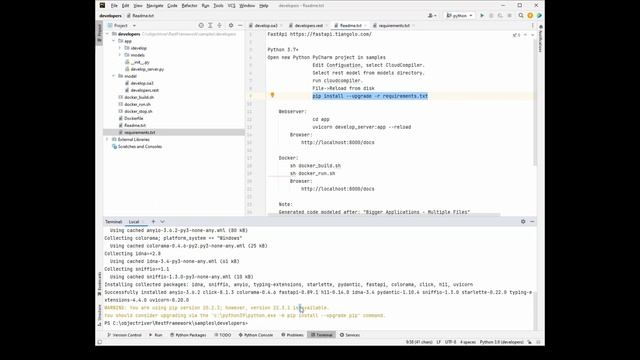Collapse the developers root folder
Image resolution: width=640 pixels, height=360 pixels.
[x=108, y=34]
